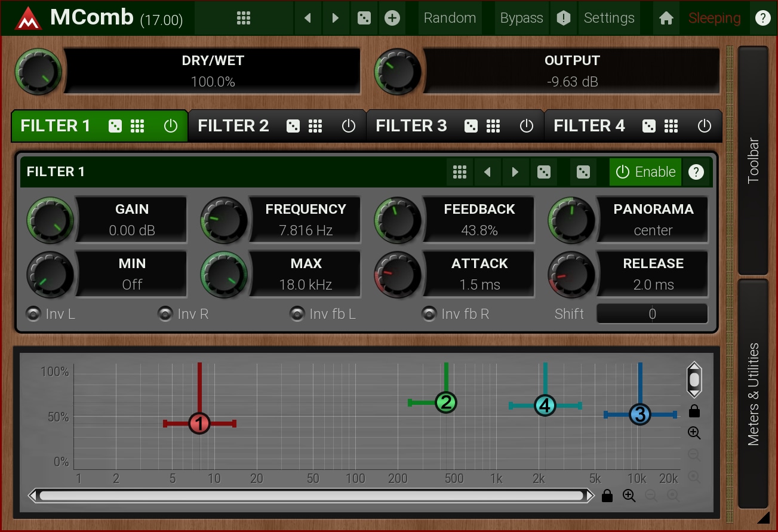The width and height of the screenshot is (778, 532).
Task: Open the Filter 3 tab presets grid icon
Action: pyautogui.click(x=493, y=126)
